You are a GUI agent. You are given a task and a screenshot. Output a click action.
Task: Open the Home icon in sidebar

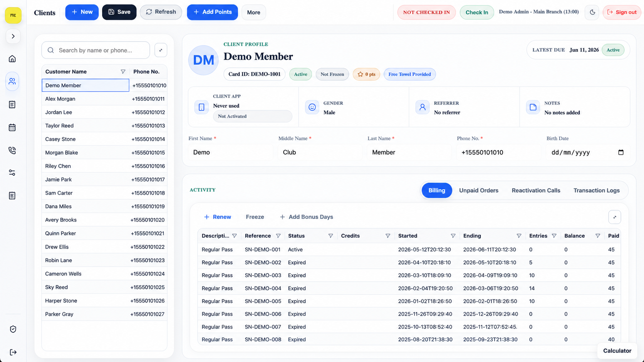(x=12, y=59)
